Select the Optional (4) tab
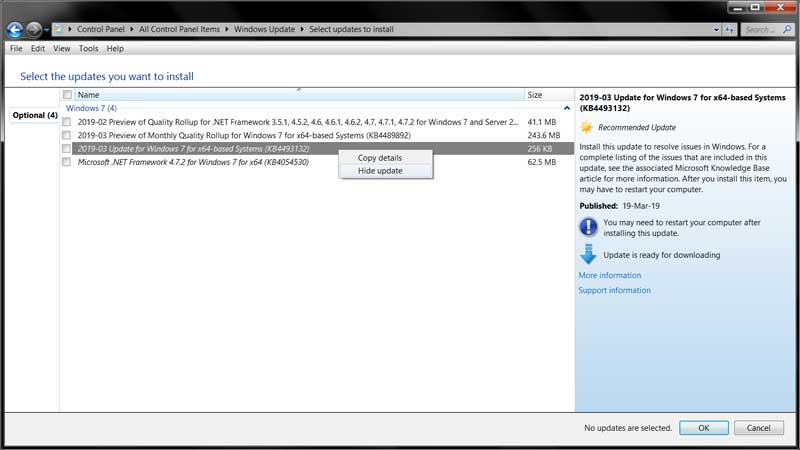The image size is (800, 450). point(35,115)
